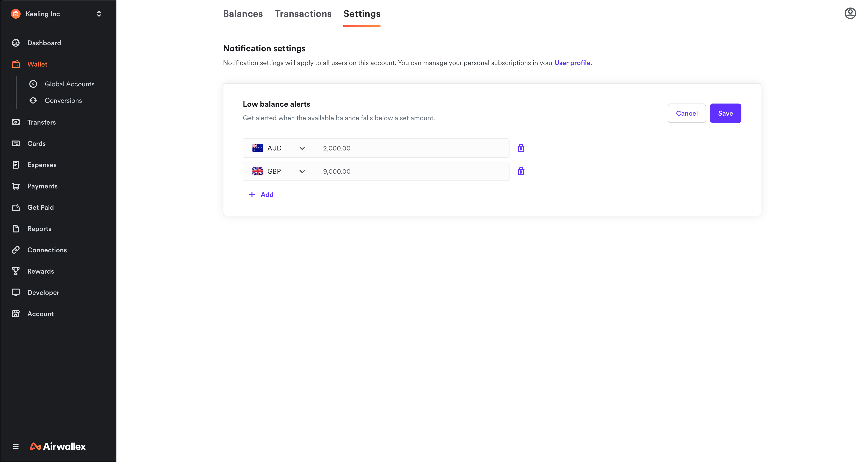Open Rewards label in sidebar
Image resolution: width=868 pixels, height=462 pixels.
(40, 271)
